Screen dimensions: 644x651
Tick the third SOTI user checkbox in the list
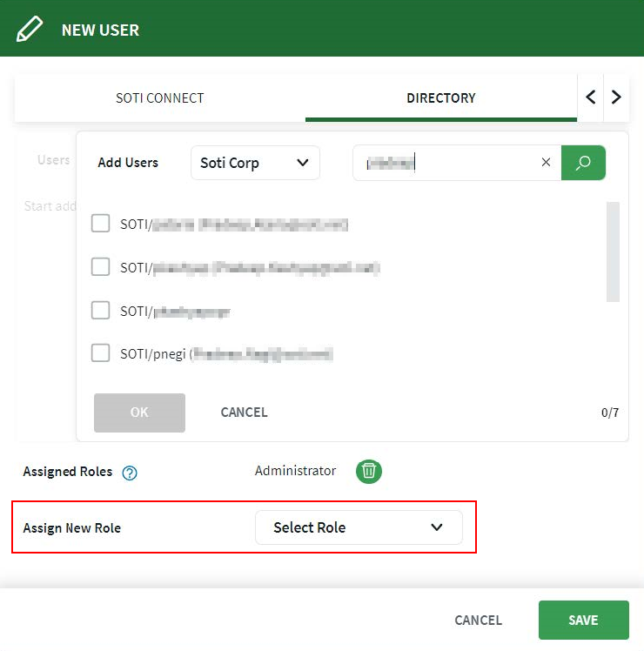100,310
